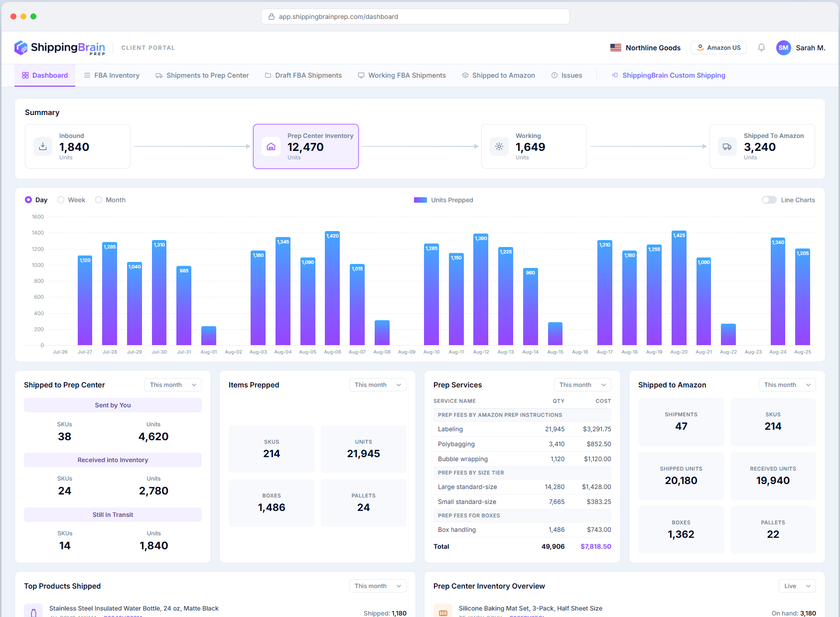This screenshot has height=617, width=840.
Task: Click the Draft FBA Shipments folder icon
Action: pyautogui.click(x=268, y=75)
